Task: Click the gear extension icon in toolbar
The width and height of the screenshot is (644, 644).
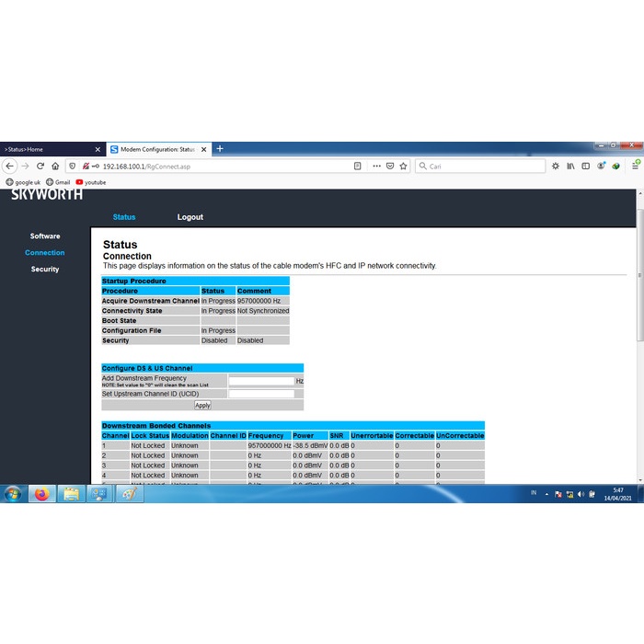Action: (556, 166)
